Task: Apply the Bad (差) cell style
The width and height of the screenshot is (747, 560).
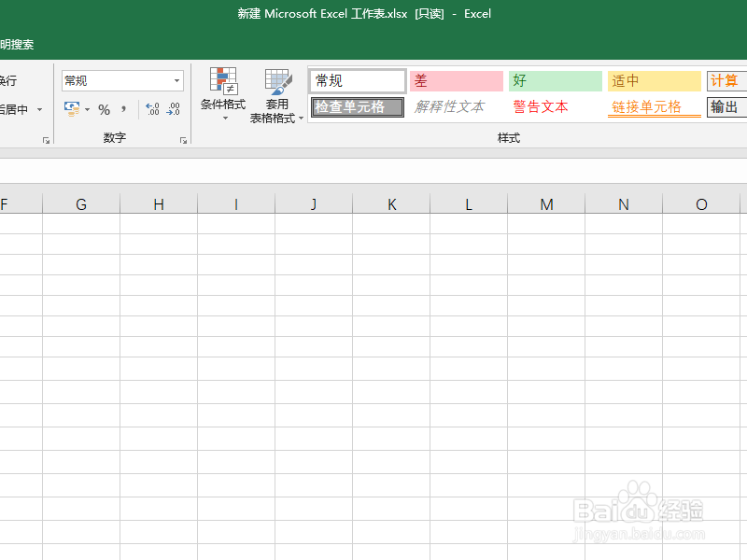Action: 457,81
